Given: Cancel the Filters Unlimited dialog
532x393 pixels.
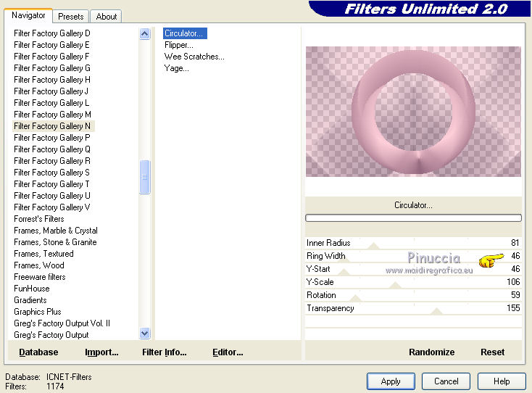Looking at the screenshot, I should pos(446,381).
